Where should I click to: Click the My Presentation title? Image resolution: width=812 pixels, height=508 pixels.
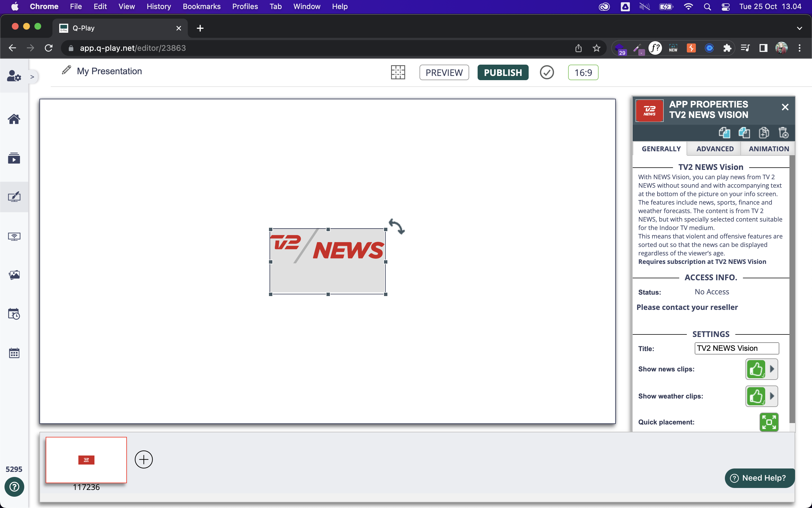click(x=109, y=71)
